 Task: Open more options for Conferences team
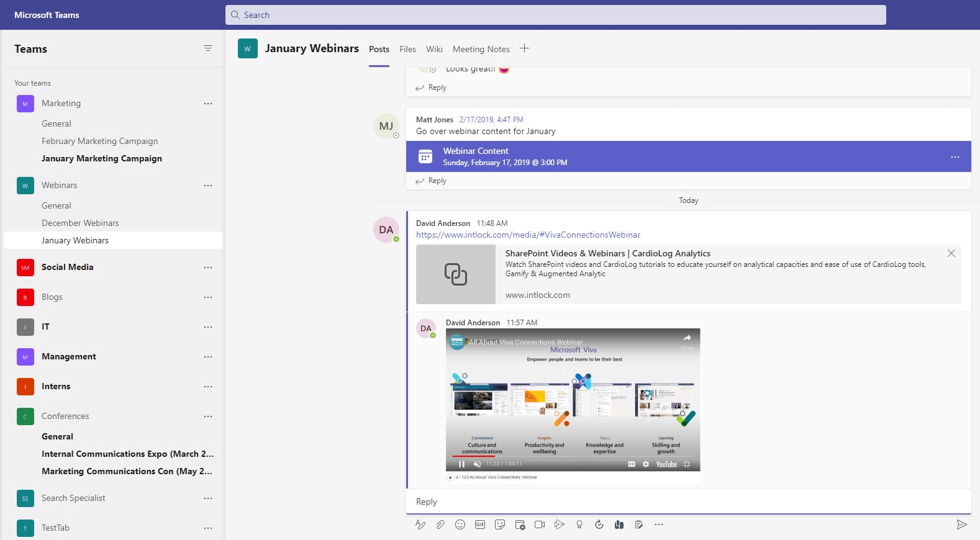[x=208, y=416]
